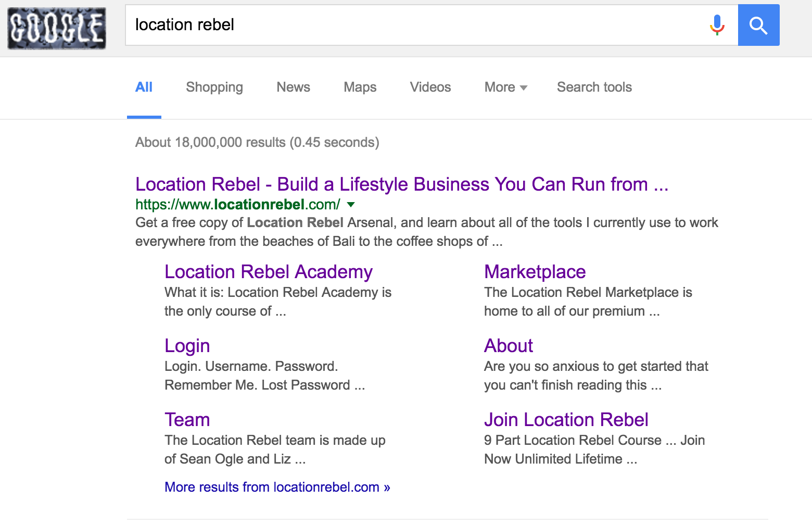Click the Google doodle logo

click(x=57, y=29)
